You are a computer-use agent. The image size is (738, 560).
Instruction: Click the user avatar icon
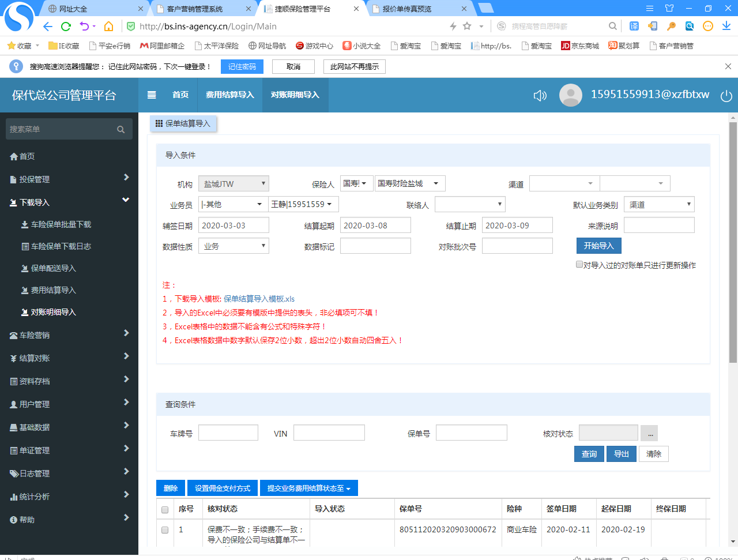pos(570,95)
